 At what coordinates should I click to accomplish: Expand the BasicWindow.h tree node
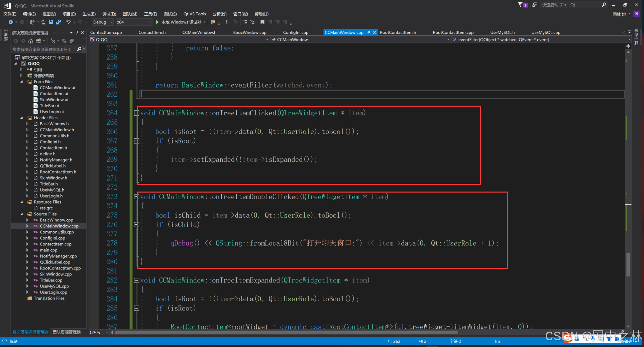click(x=27, y=124)
